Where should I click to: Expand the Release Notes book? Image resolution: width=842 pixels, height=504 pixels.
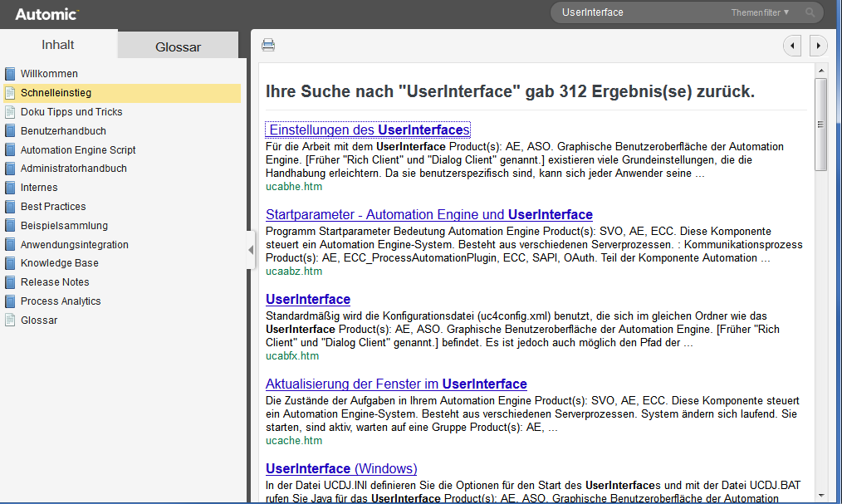55,282
